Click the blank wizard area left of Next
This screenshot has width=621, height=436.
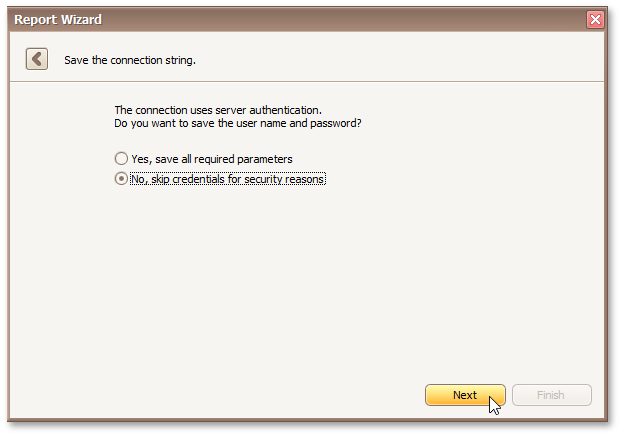250,395
